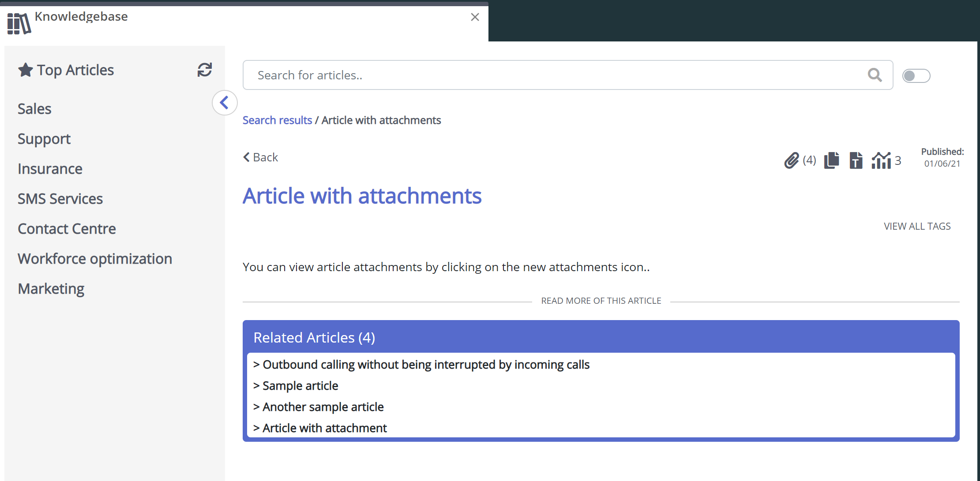Close the Knowledgebase tab
Image resolution: width=980 pixels, height=481 pixels.
point(475,17)
